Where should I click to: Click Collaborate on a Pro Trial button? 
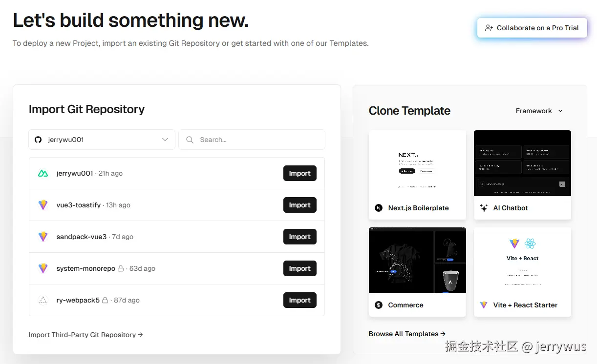click(x=532, y=28)
